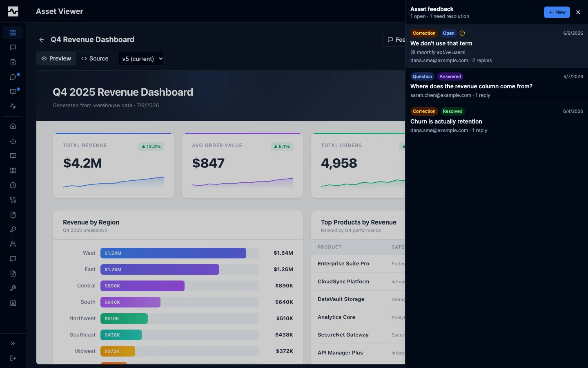The width and height of the screenshot is (588, 368).
Task: Go to the home icon in the sidebar
Action: click(x=13, y=126)
